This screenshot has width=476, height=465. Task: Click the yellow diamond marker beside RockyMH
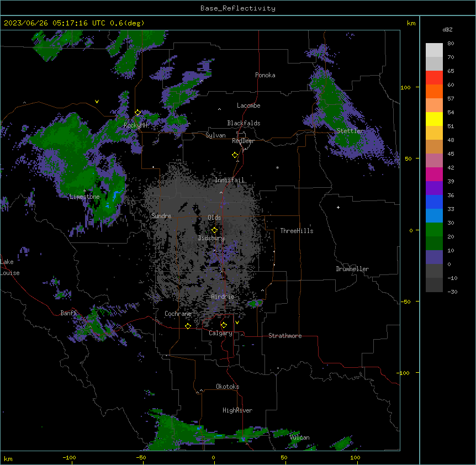(x=137, y=113)
